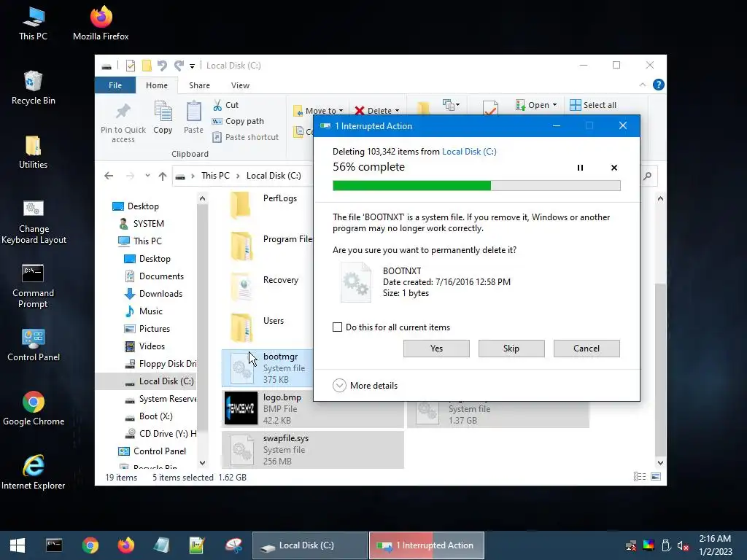Check Do this for all current items
This screenshot has height=560, width=747.
[337, 327]
